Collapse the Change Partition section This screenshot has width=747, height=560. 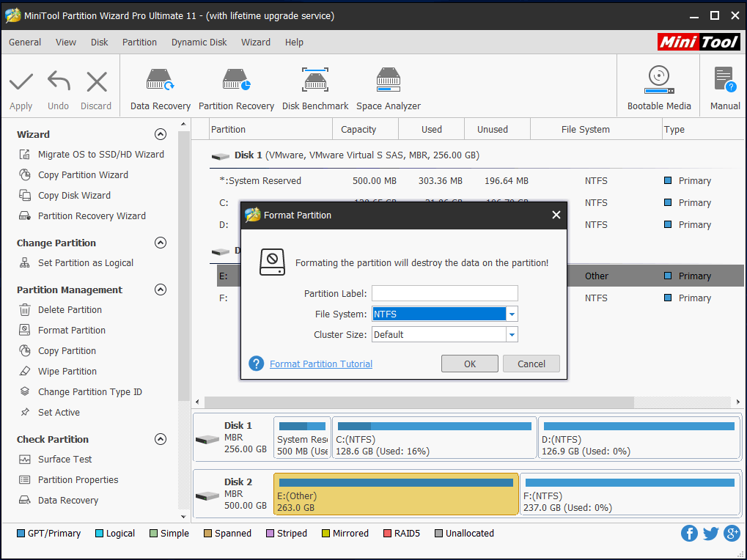click(161, 243)
